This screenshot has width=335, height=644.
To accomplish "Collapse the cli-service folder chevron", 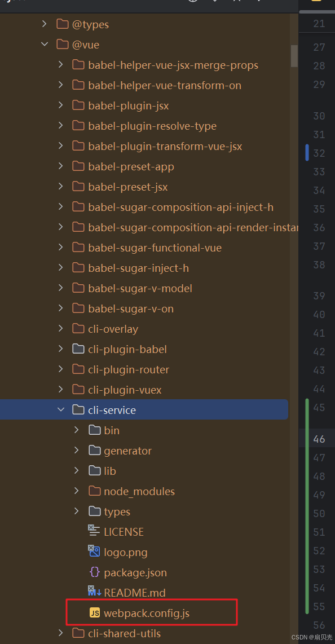I will pyautogui.click(x=61, y=409).
